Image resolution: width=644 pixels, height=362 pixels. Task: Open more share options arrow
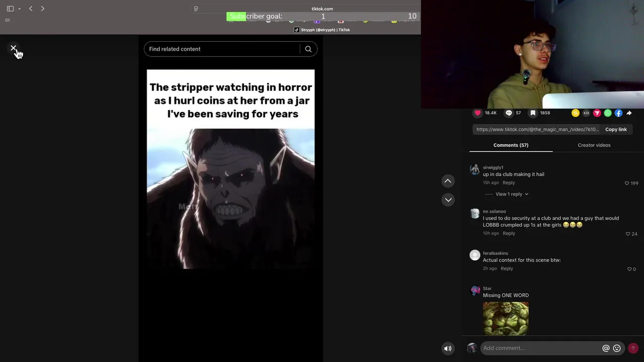pos(629,113)
